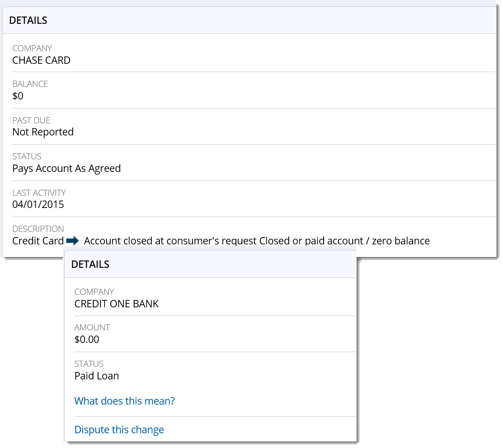Viewport: 503px width, 448px height.
Task: Click the "Credit Card" description text
Action: pos(38,241)
